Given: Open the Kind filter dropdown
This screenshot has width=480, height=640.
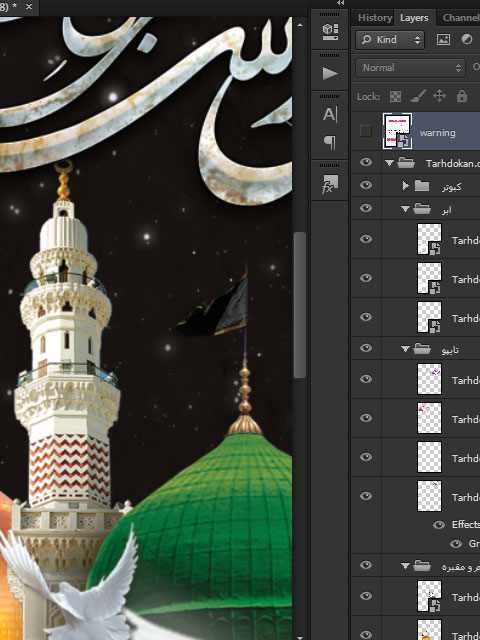Looking at the screenshot, I should point(390,40).
